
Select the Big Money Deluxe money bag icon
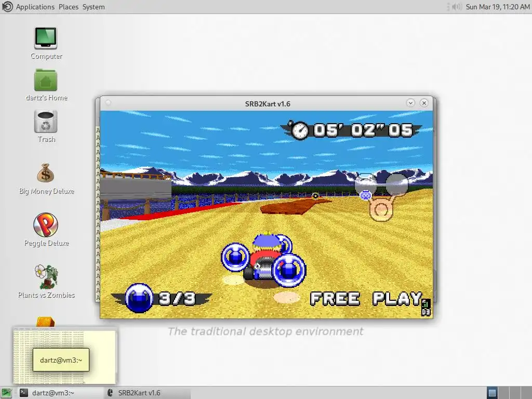pos(46,173)
